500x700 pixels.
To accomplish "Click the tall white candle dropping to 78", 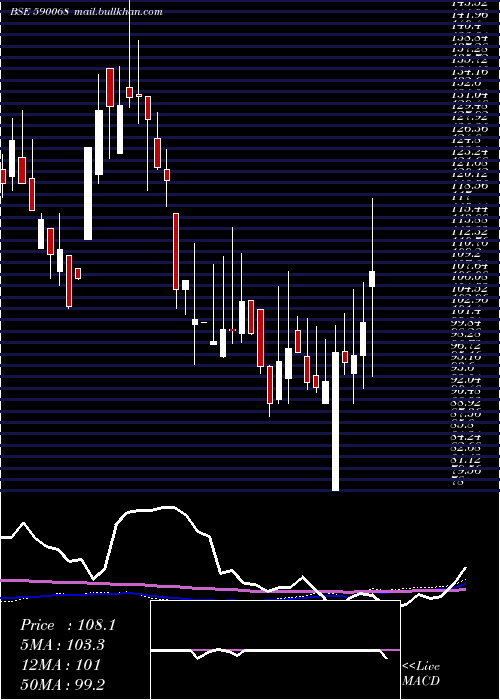I will [335, 421].
